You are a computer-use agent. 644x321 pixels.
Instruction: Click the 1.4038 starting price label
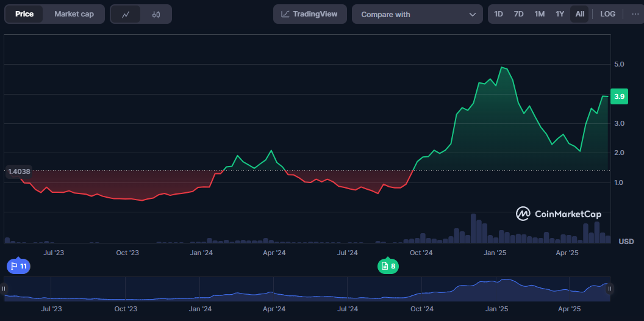(18, 171)
